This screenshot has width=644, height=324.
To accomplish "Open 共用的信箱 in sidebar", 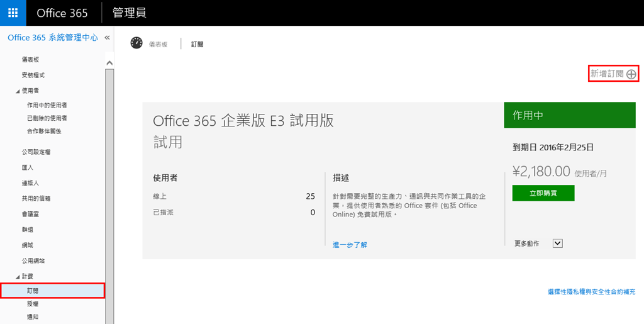I will [36, 198].
